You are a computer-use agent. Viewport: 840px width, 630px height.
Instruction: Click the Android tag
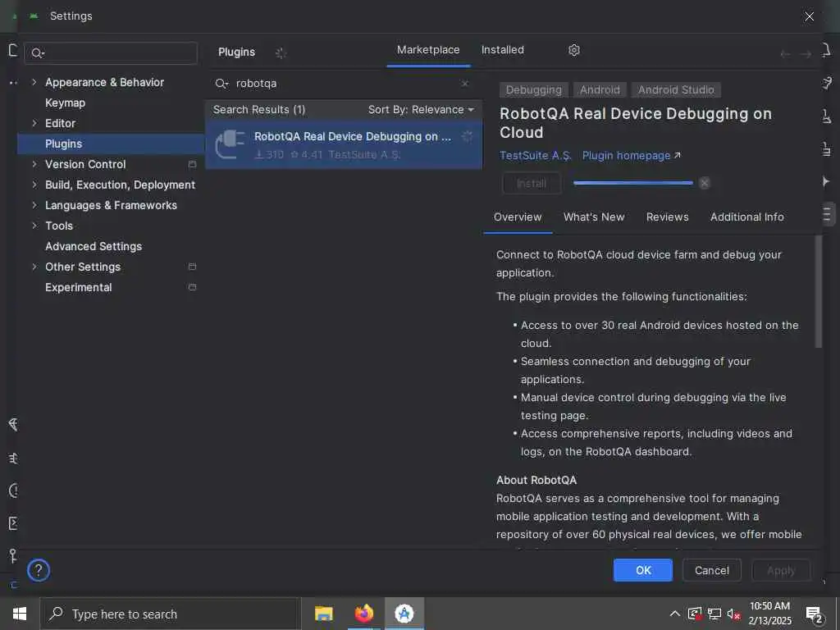[x=600, y=89]
